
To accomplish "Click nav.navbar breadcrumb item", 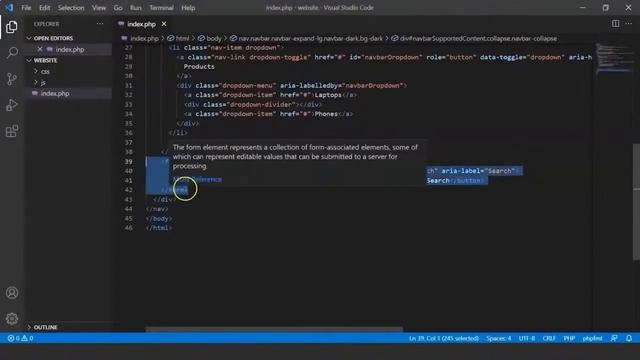I will pos(310,38).
